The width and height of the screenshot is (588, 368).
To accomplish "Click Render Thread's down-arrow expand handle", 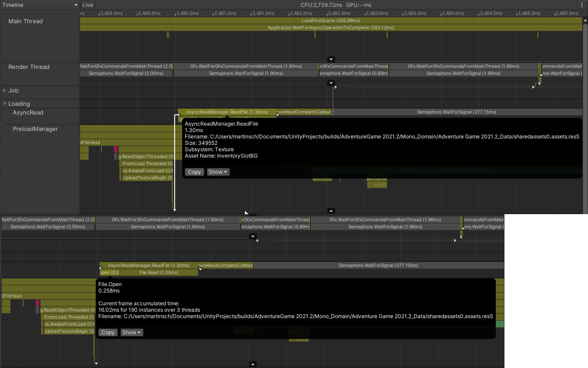I will (331, 83).
